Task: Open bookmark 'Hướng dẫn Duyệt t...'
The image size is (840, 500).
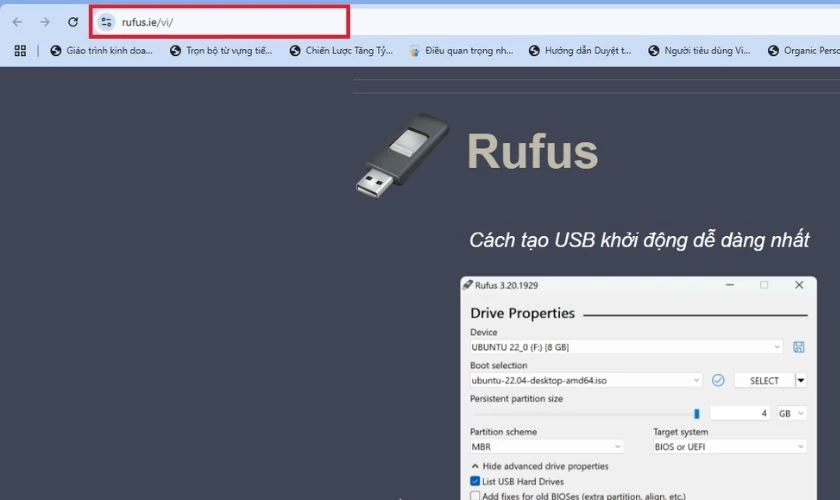Action: coord(580,51)
